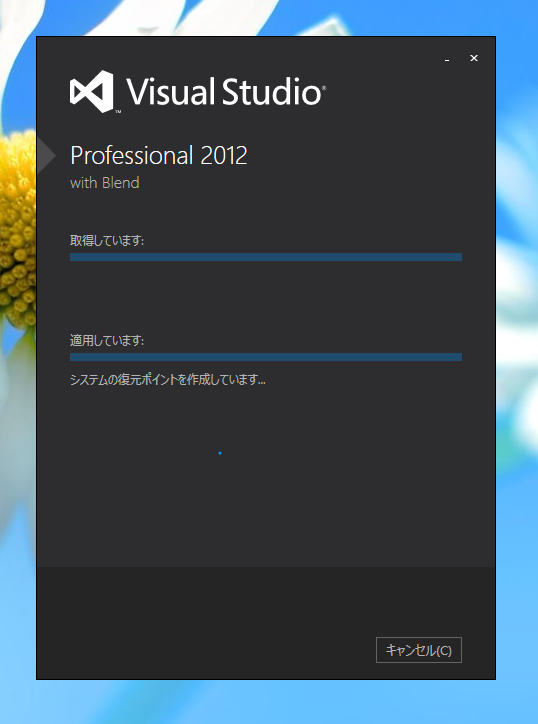Image resolution: width=538 pixels, height=724 pixels.
Task: Click the Visual Studio infinity logo icon
Action: (91, 91)
